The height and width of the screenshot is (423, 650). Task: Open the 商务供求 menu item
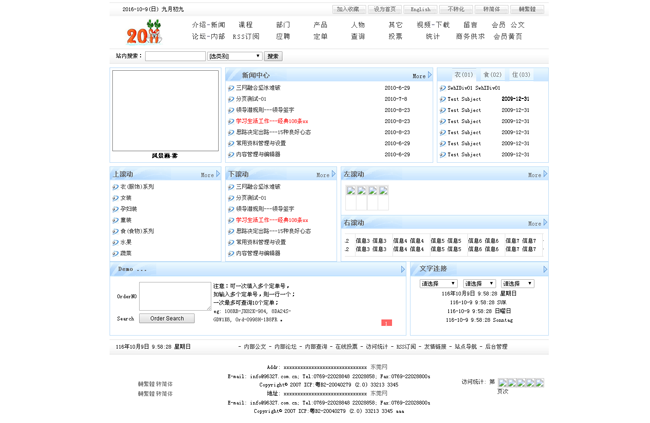point(470,36)
